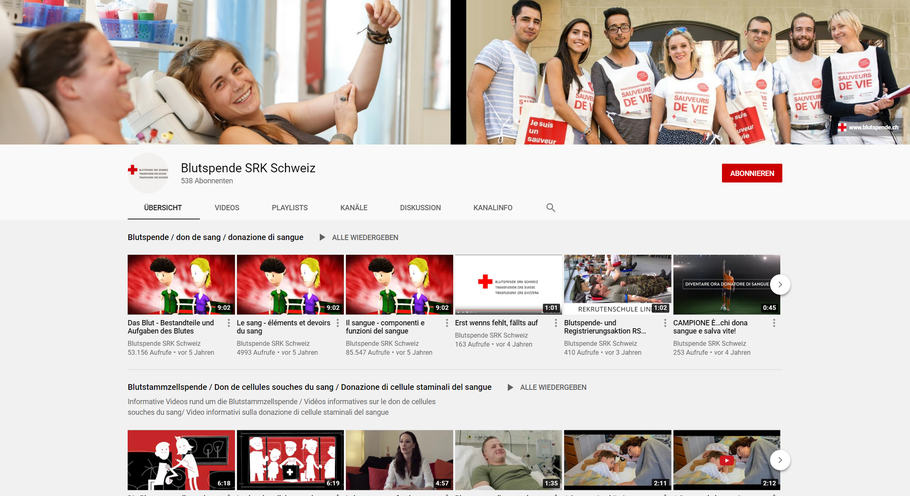
Task: Switch to the ÜBERSICHT tab
Action: (163, 208)
